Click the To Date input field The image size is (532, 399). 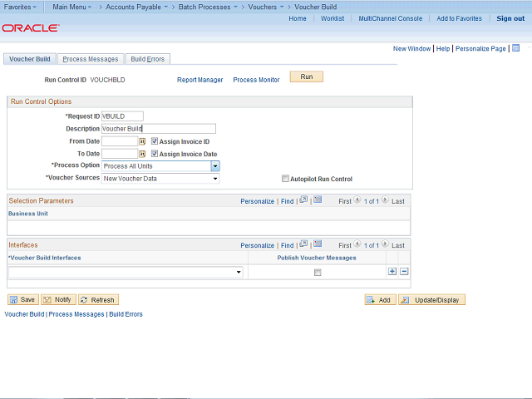pyautogui.click(x=120, y=154)
